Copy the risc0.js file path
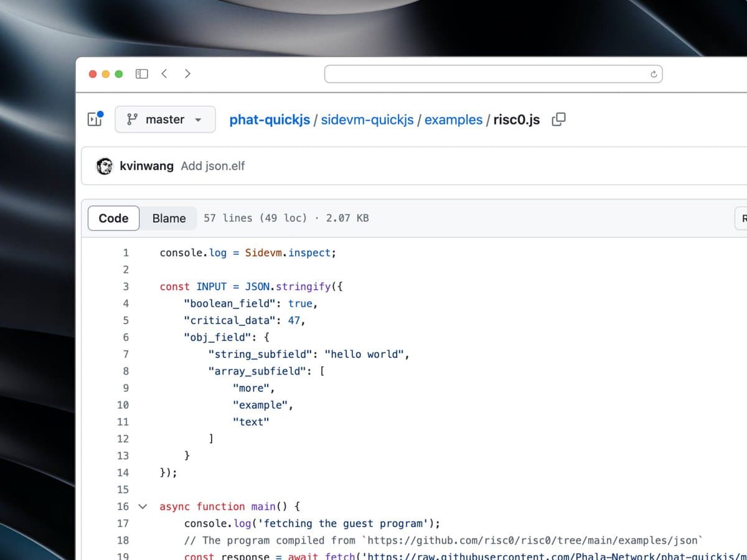This screenshot has width=747, height=560. [558, 119]
